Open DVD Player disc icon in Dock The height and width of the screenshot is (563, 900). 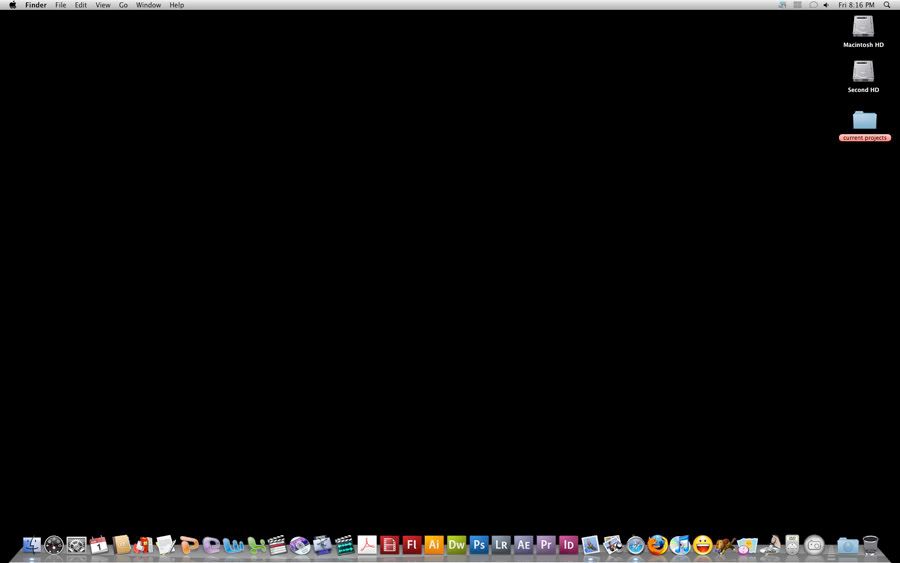(300, 545)
